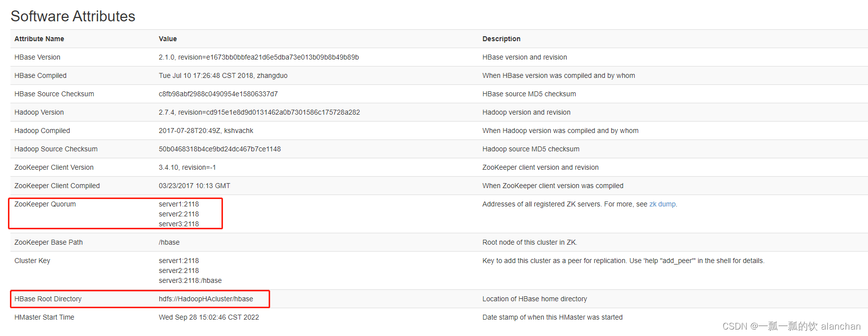This screenshot has width=868, height=336.
Task: Click the server2:2118 quorum entry
Action: (x=178, y=214)
